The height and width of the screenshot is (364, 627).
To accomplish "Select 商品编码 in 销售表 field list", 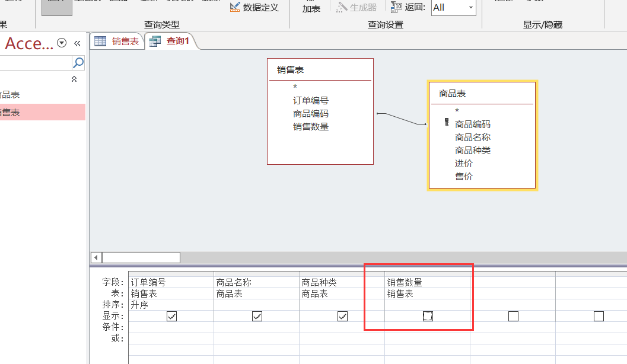I will pos(311,114).
